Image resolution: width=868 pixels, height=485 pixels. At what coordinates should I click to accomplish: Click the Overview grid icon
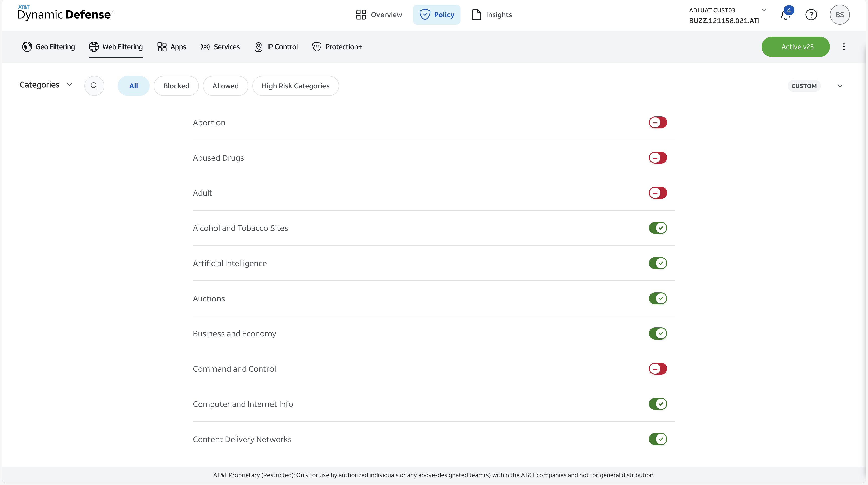pyautogui.click(x=361, y=15)
